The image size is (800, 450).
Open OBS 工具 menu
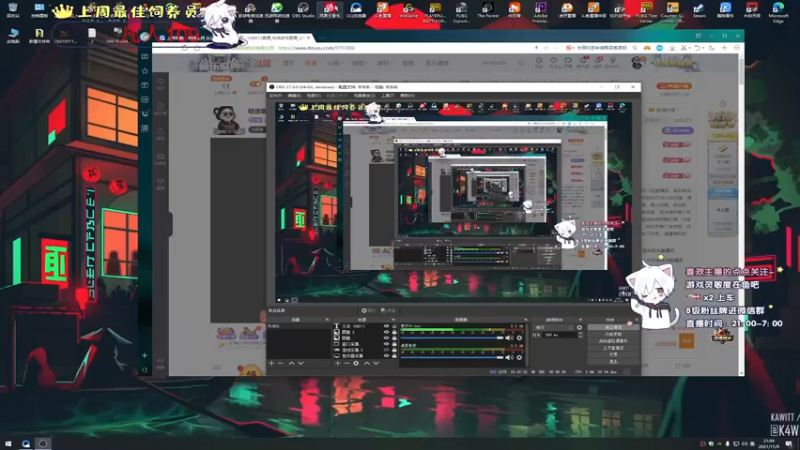pyautogui.click(x=387, y=95)
